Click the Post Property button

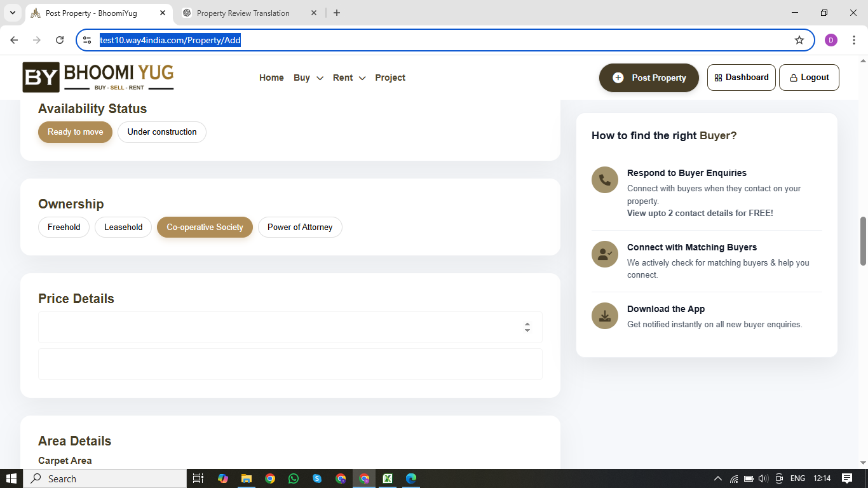[649, 78]
